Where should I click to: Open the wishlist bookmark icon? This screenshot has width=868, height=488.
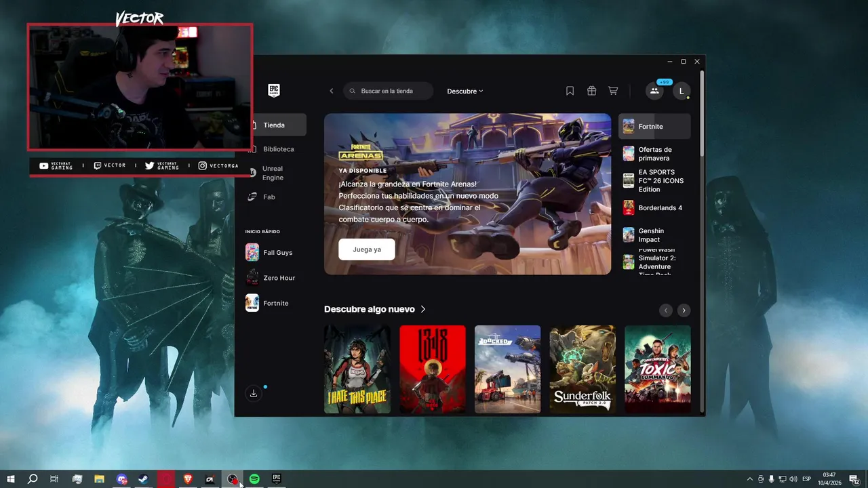[570, 91]
